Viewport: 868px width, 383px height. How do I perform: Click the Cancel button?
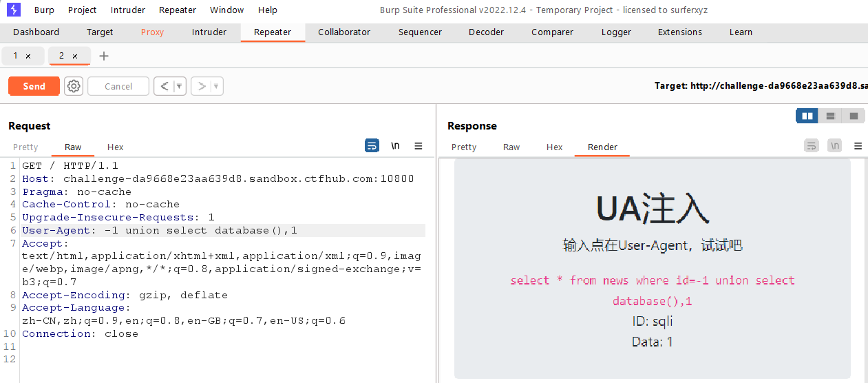coord(118,86)
